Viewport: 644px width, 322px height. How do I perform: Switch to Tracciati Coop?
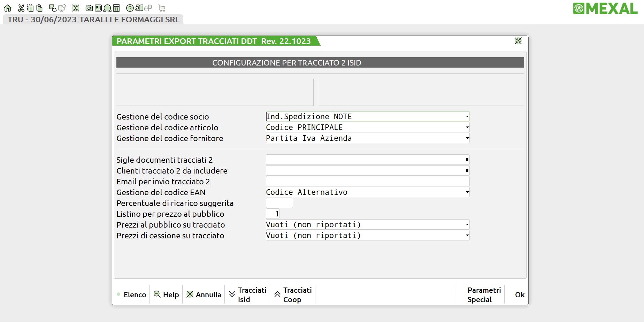pyautogui.click(x=293, y=295)
